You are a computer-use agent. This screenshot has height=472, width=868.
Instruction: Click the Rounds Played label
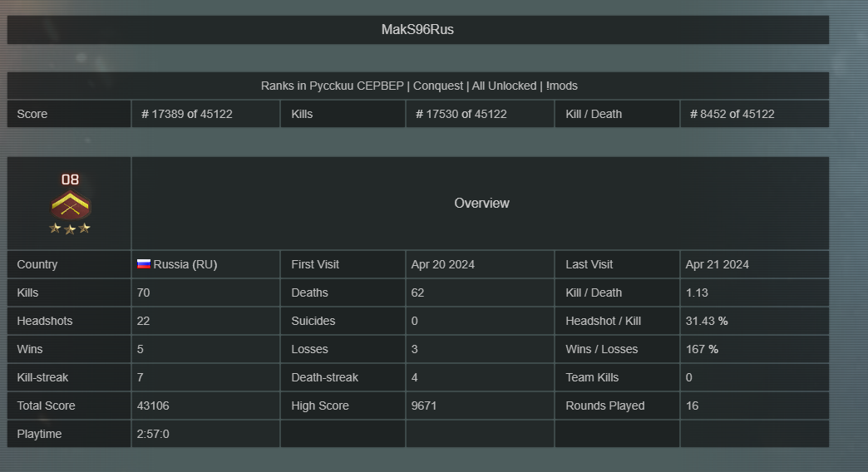tap(605, 406)
